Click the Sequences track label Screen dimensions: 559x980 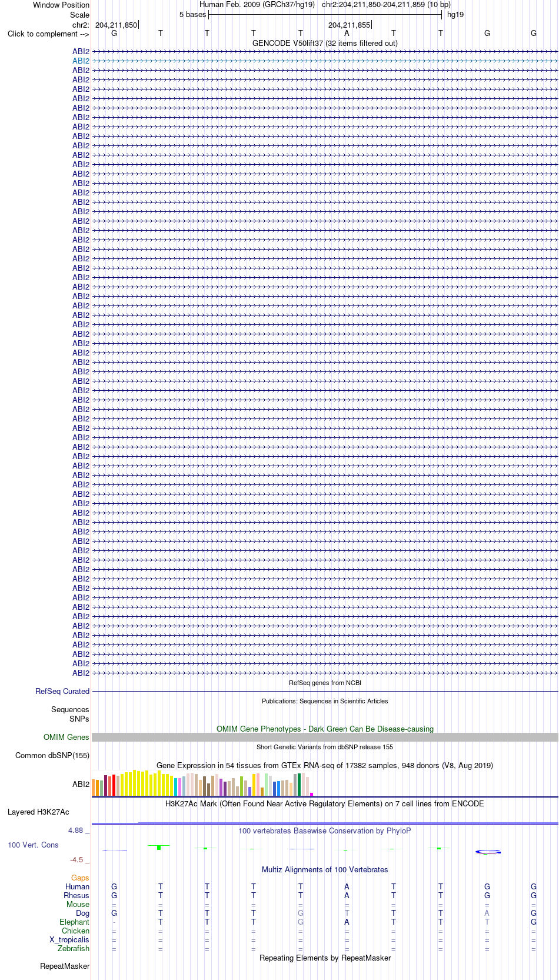[70, 710]
